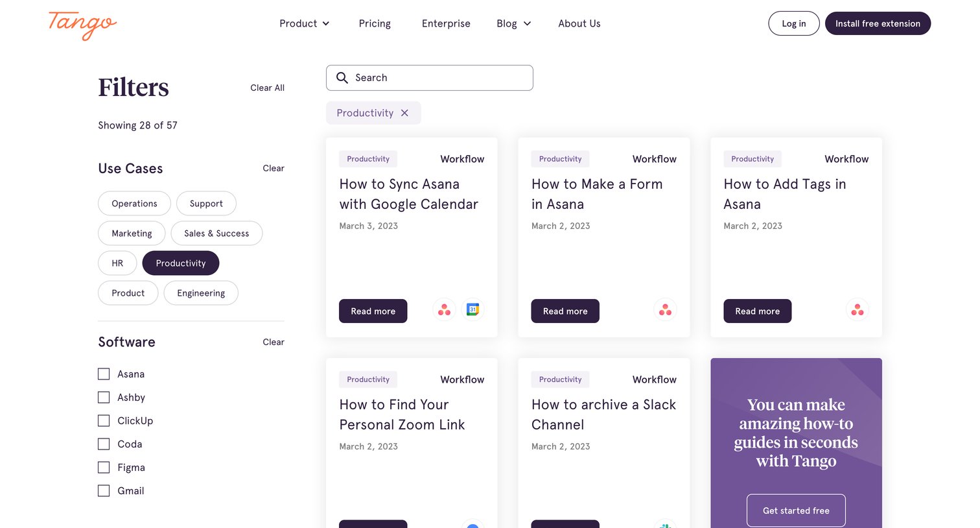
Task: Open the Blog menu label
Action: tap(507, 23)
